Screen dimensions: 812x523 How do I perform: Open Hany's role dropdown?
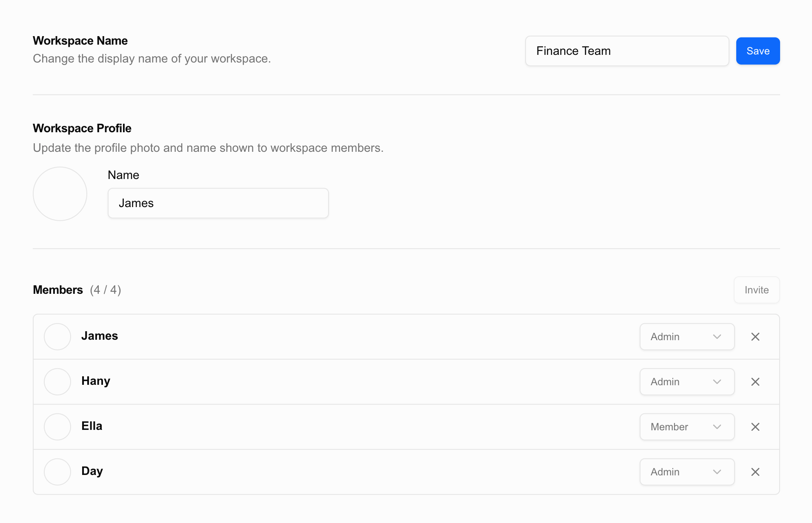(687, 382)
